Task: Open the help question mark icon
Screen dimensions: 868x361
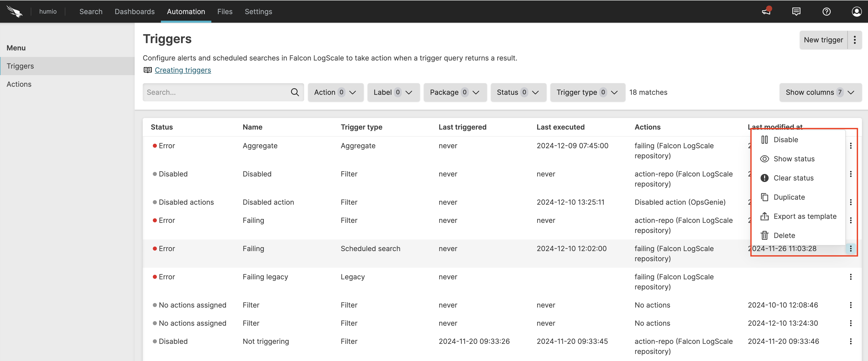Action: (826, 11)
